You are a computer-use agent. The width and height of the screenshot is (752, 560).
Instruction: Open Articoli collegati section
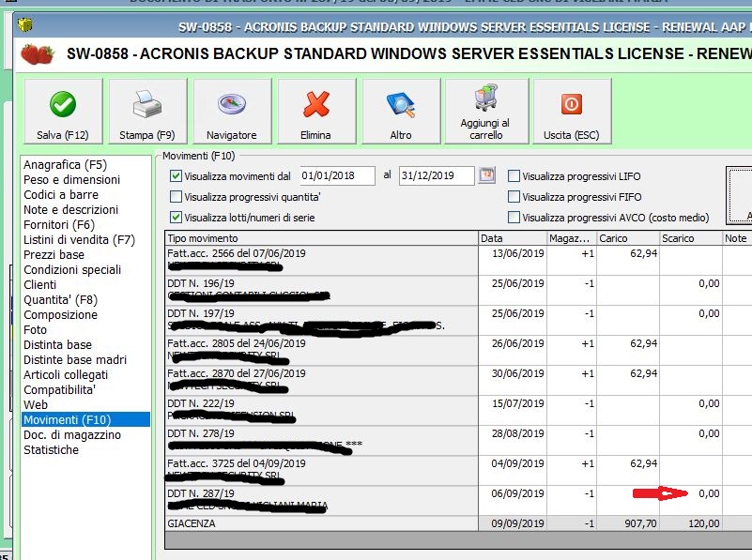(66, 374)
